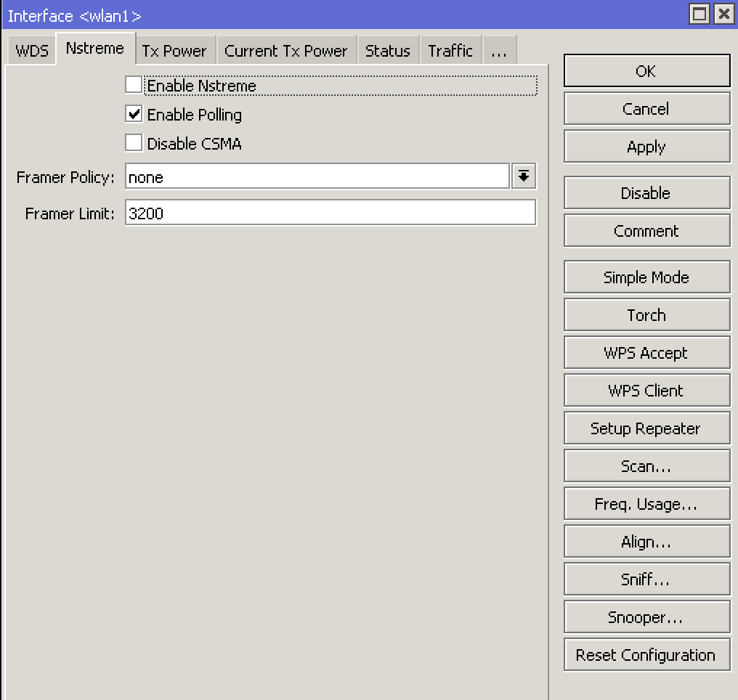Screen dimensions: 738x700
Task: Launch the Torch tool
Action: coord(647,314)
